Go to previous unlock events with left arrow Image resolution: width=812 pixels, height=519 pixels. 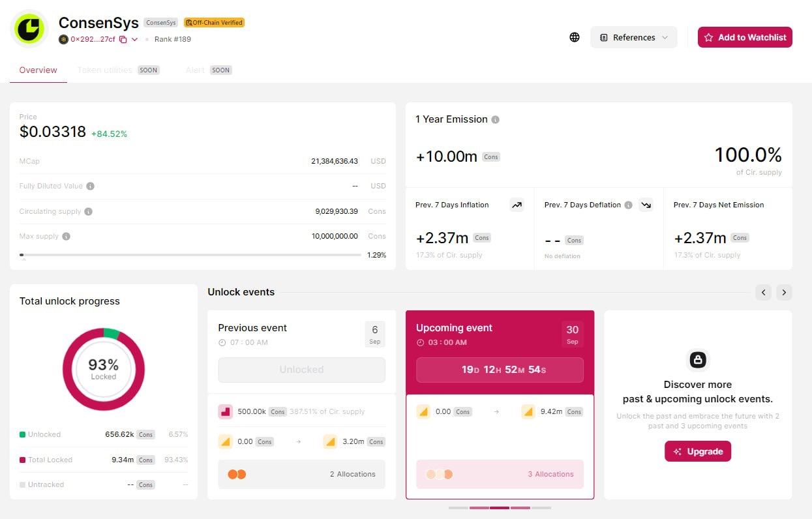tap(763, 292)
